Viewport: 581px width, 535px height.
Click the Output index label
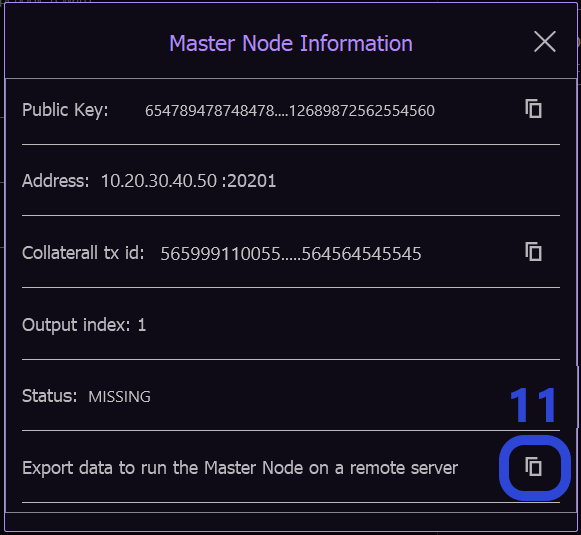point(76,325)
